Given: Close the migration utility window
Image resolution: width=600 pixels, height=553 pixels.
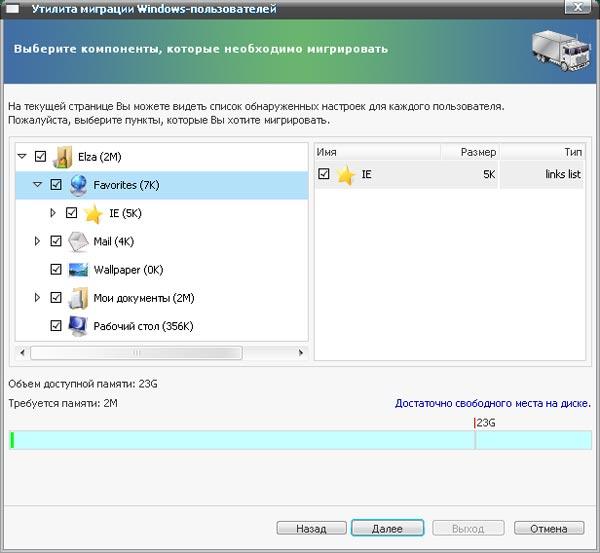Looking at the screenshot, I should pyautogui.click(x=578, y=7).
